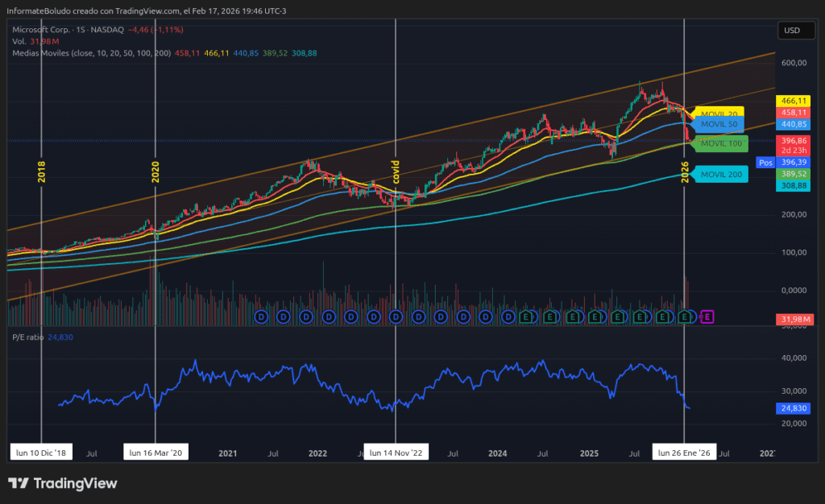Screen dimensions: 825x504
Task: Click the P/E ratio indicator legend
Action: click(x=27, y=337)
